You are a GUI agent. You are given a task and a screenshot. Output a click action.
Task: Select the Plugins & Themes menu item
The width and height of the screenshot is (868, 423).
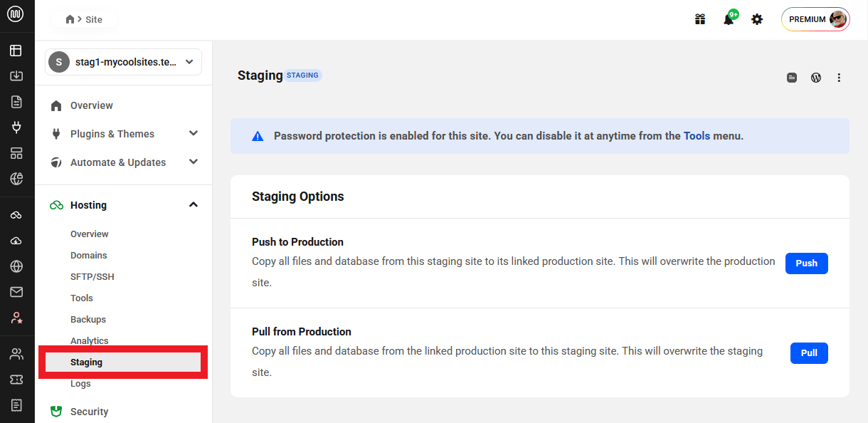112,134
